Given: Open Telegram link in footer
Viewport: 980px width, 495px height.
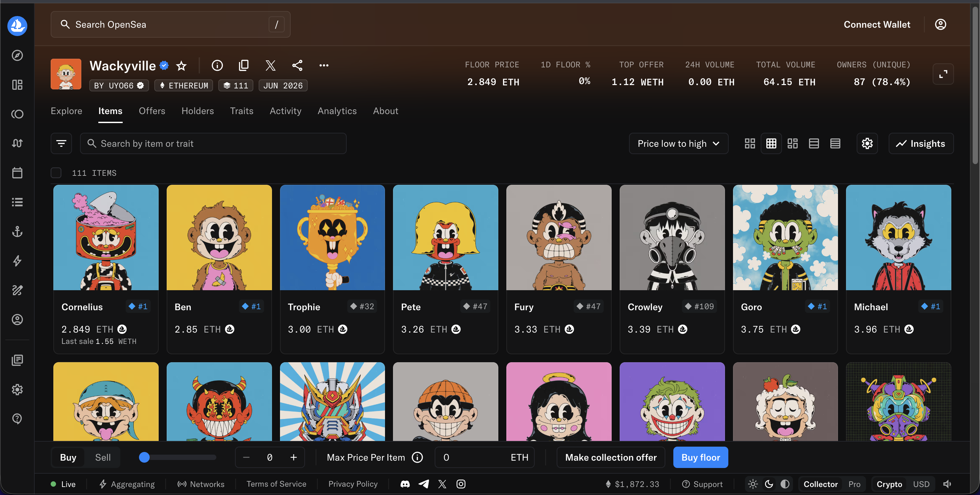Looking at the screenshot, I should (423, 484).
